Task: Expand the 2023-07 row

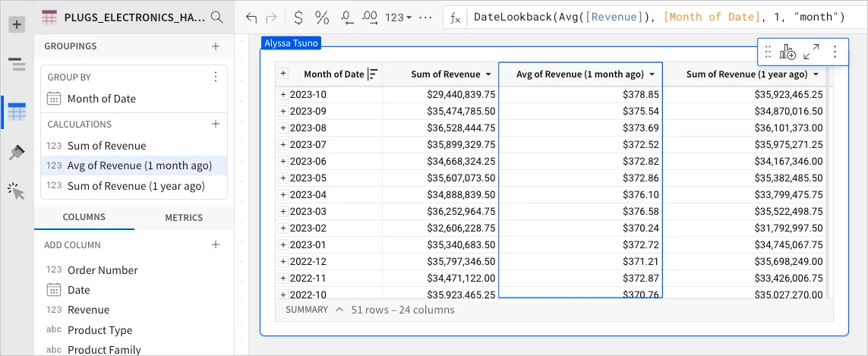Action: pos(282,144)
